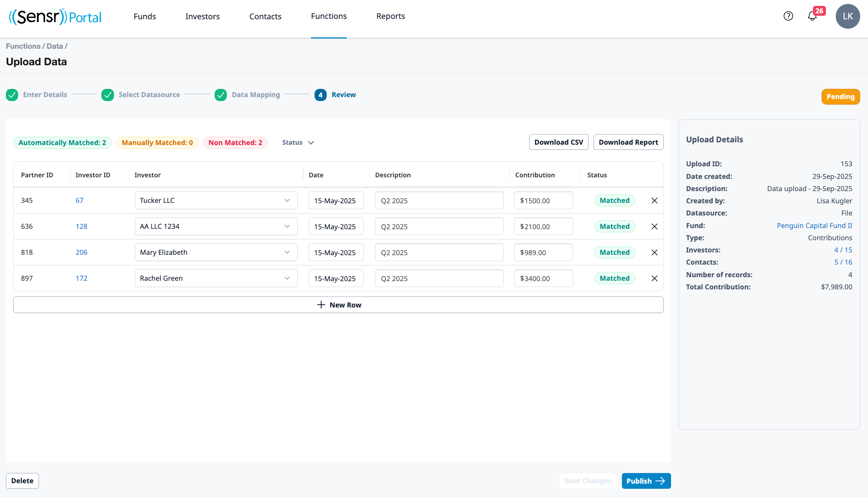
Task: Remove the Tucker LLC row
Action: (655, 201)
